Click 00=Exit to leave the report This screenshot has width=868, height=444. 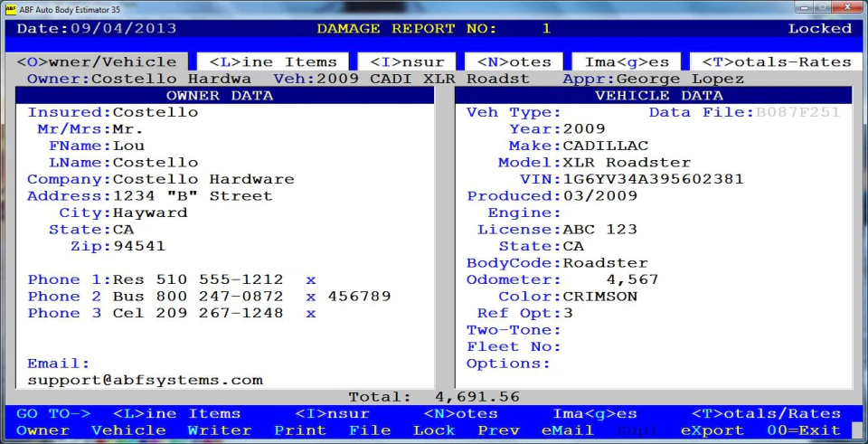point(803,430)
